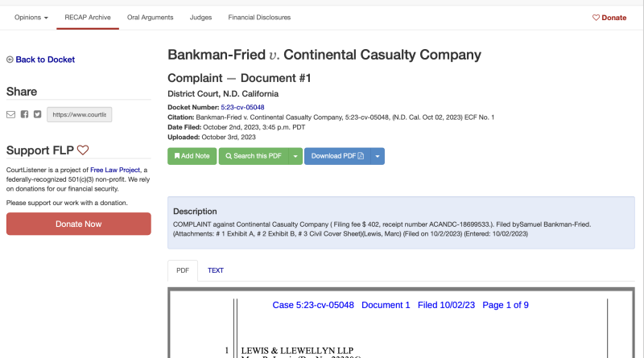The image size is (644, 358).
Task: Open Financial Disclosures page
Action: click(259, 18)
